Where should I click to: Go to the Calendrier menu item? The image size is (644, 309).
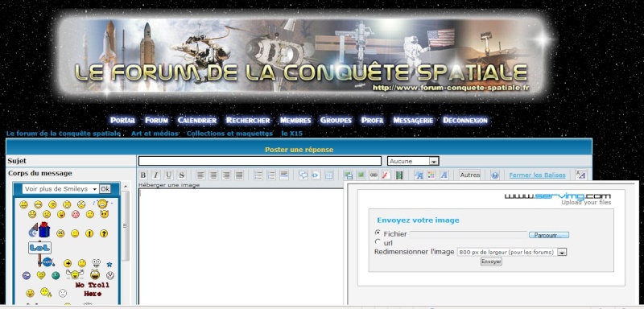(197, 120)
